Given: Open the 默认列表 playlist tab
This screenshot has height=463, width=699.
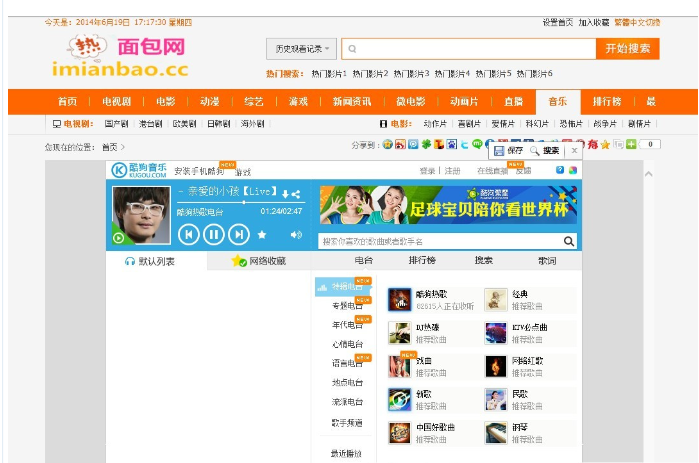Looking at the screenshot, I should click(150, 261).
